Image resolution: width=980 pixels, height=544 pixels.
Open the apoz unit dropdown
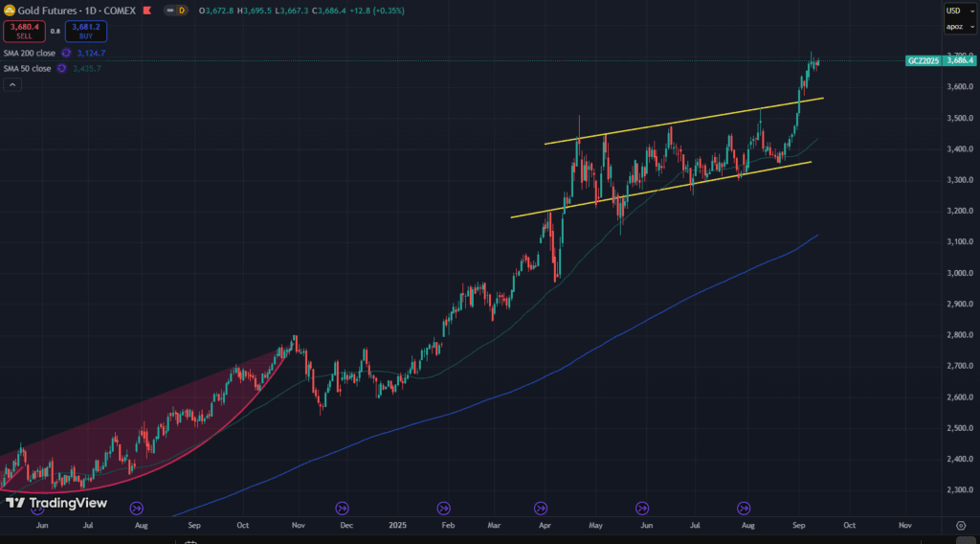coord(953,27)
